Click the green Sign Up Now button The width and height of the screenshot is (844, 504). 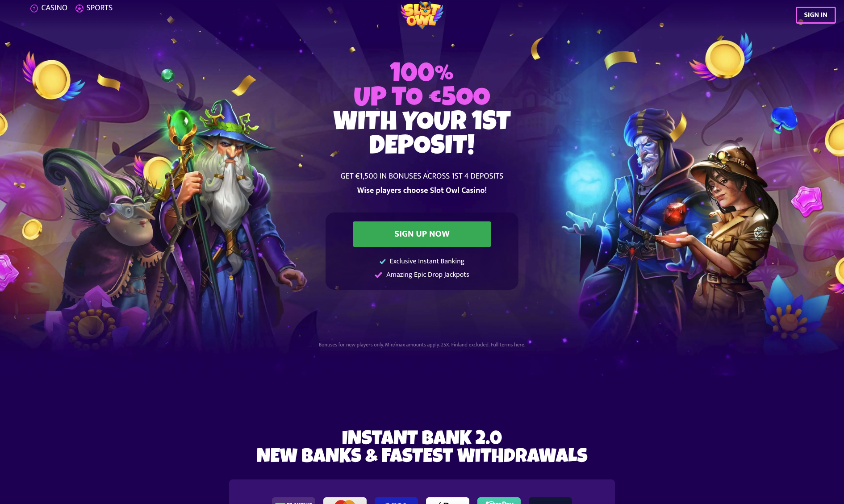422,234
